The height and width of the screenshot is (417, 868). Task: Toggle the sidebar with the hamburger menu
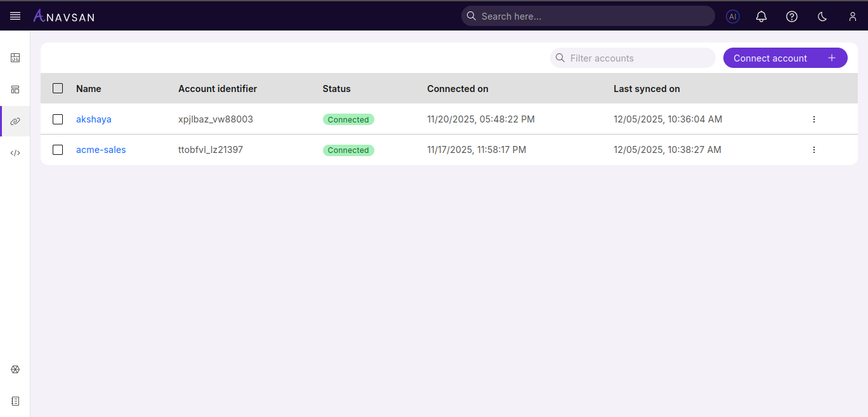click(15, 16)
